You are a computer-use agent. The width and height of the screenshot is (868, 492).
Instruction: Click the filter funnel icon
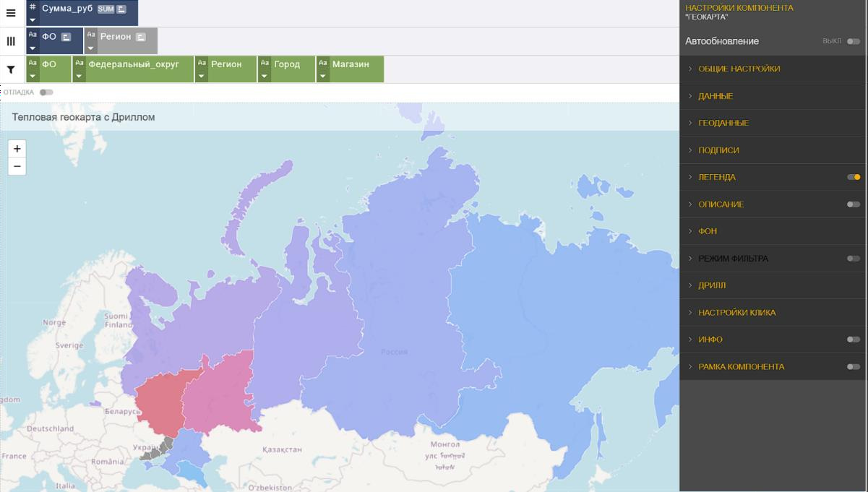click(11, 70)
